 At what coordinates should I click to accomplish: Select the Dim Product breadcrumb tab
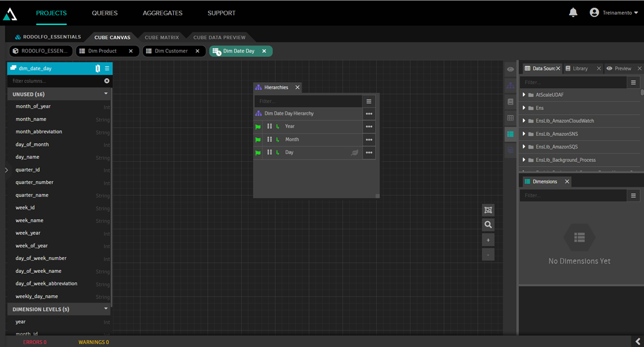pos(102,51)
